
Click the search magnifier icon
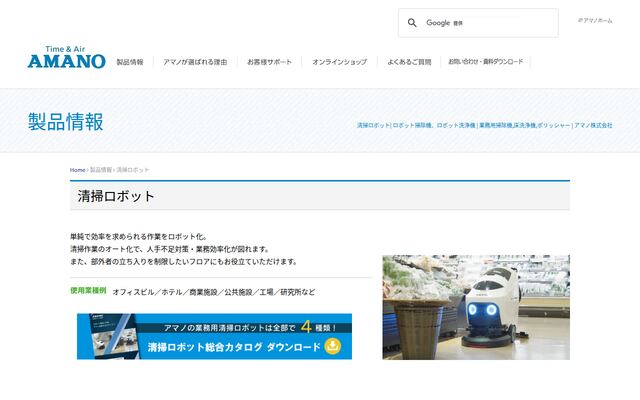(412, 23)
